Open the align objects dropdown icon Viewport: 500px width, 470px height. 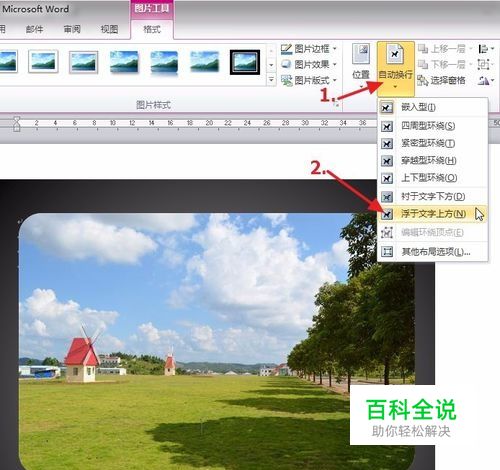[x=486, y=49]
